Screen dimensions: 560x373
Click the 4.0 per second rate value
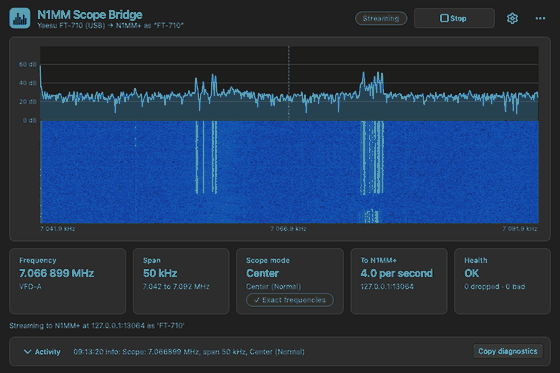point(396,273)
